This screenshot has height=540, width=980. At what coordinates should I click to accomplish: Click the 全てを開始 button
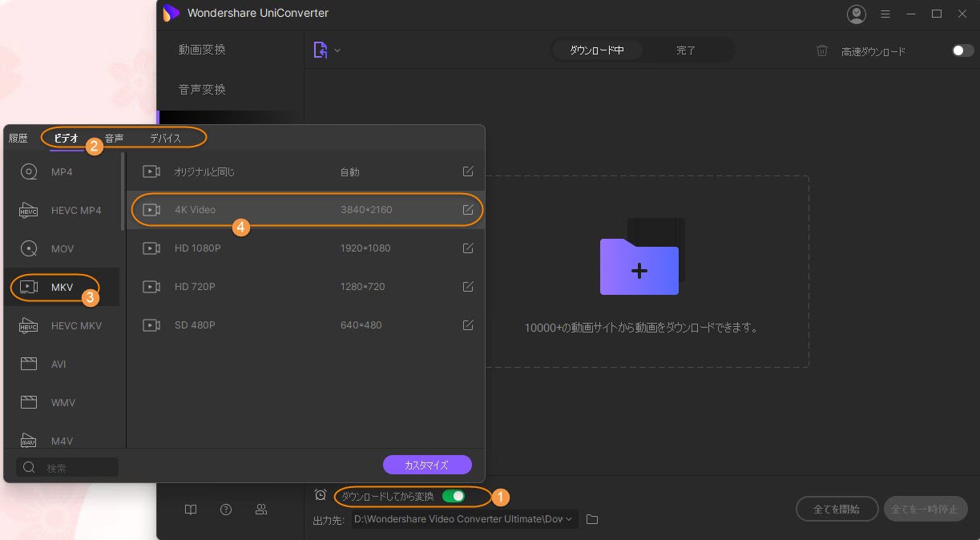tap(836, 509)
